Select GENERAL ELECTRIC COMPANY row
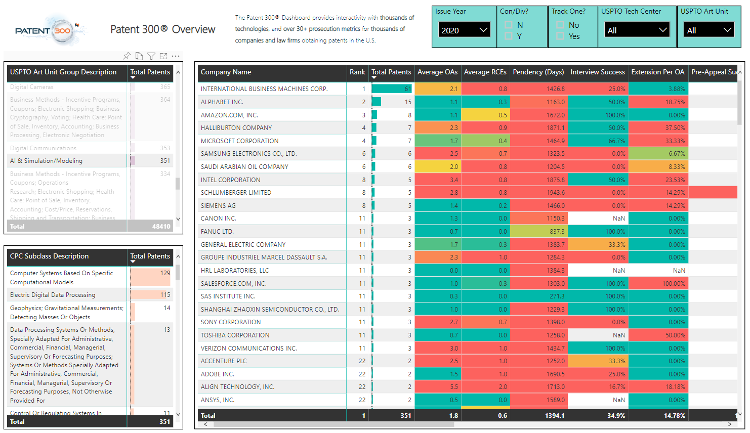The image size is (750, 433). click(467, 244)
